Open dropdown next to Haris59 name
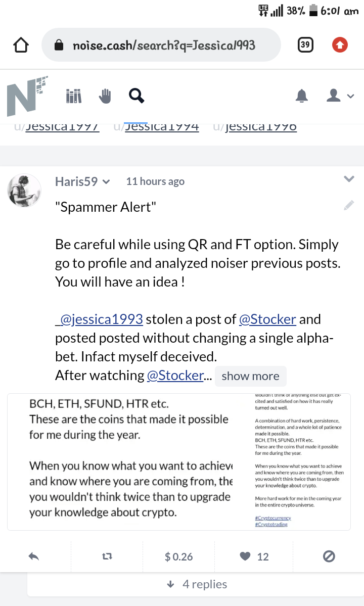Viewport: 364px width, 606px height. click(x=106, y=181)
